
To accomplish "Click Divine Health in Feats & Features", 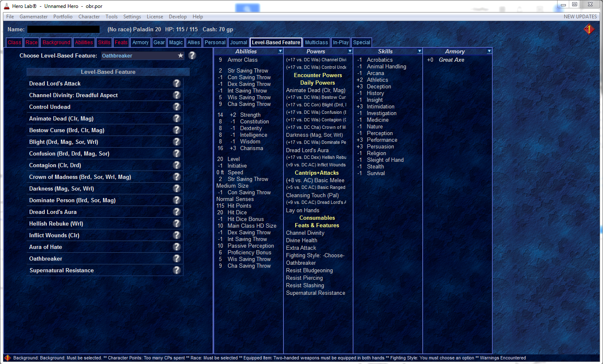I will click(x=301, y=240).
